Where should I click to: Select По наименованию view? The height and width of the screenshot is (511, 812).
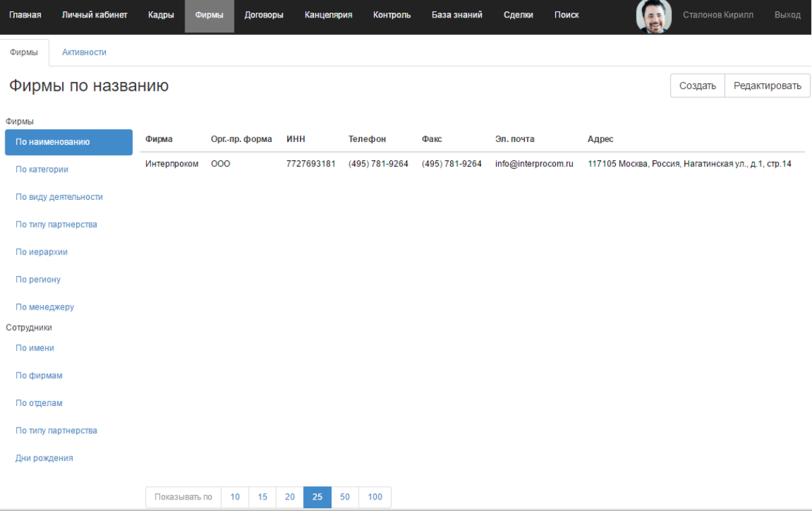(x=69, y=142)
